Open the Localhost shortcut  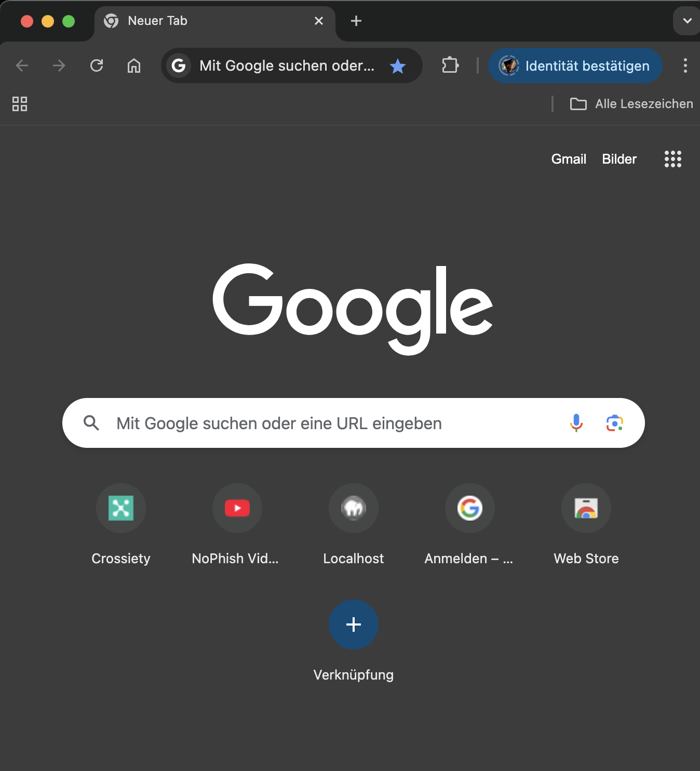click(x=354, y=525)
